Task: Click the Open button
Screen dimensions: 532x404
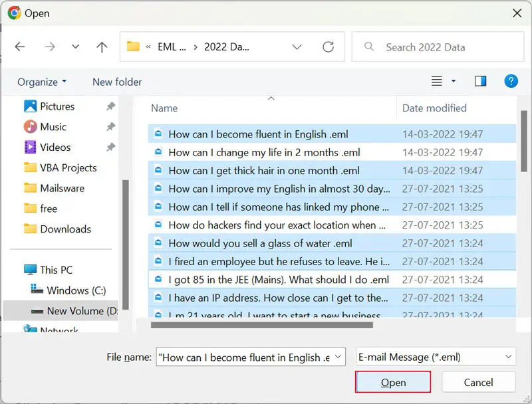Action: click(x=393, y=382)
